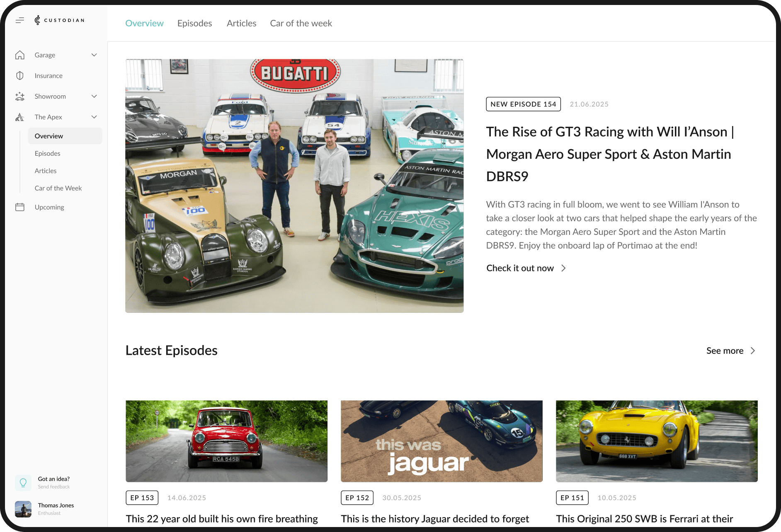This screenshot has width=781, height=532.
Task: Click the lightbulb idea icon
Action: 23,482
